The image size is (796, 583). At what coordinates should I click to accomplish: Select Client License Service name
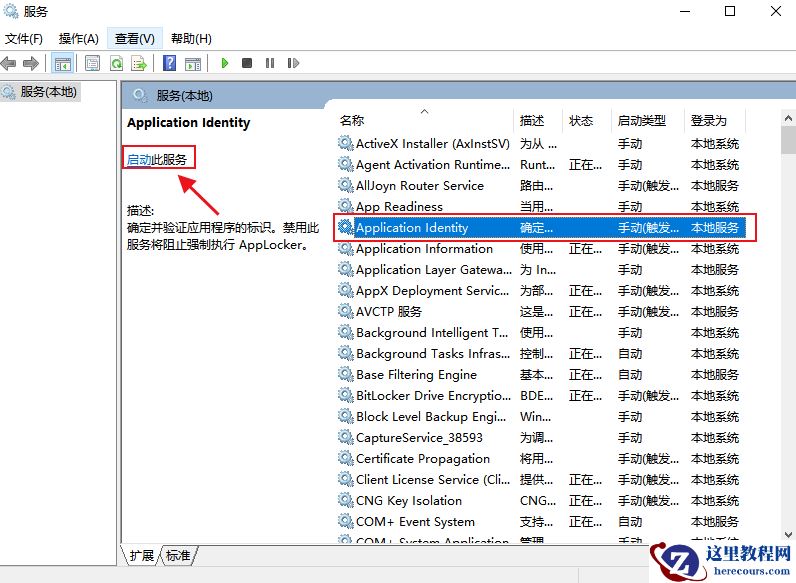pyautogui.click(x=433, y=479)
